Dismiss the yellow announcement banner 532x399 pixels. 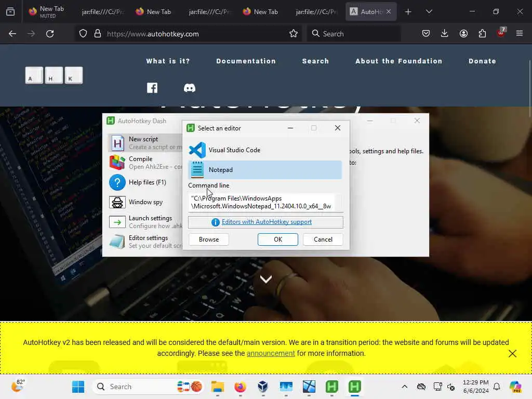click(x=512, y=353)
